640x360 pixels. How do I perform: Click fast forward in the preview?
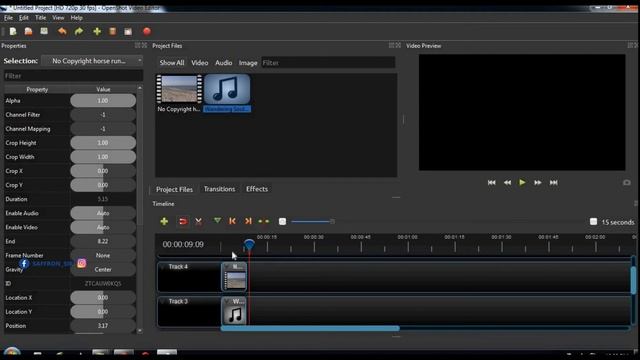(x=538, y=182)
